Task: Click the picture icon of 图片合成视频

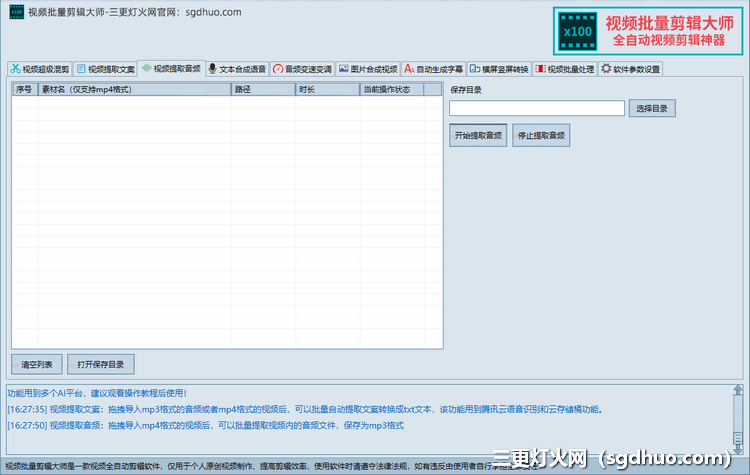Action: click(x=343, y=69)
